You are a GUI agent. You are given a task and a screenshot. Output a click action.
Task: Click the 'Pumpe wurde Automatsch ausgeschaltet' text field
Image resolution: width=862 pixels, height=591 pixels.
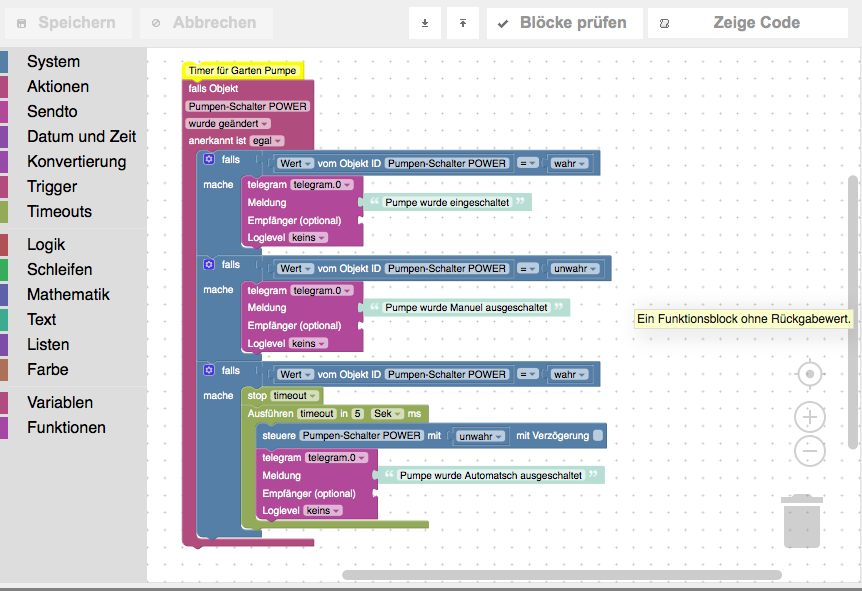[490, 476]
